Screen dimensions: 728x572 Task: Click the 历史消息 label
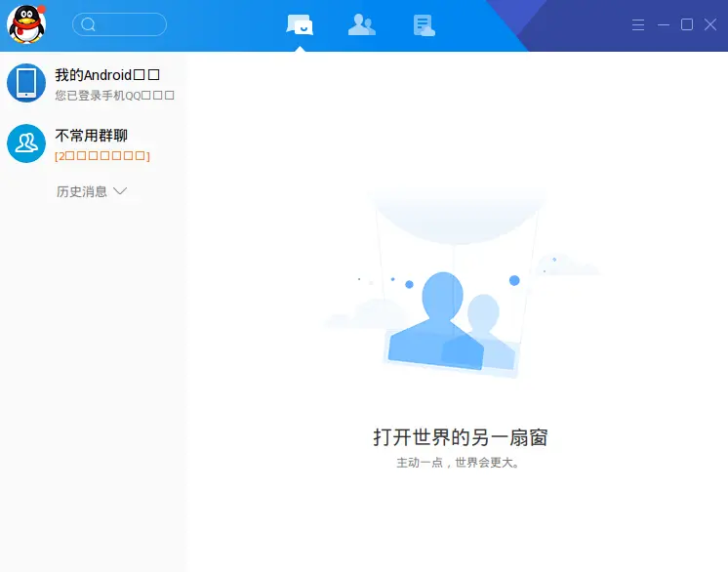tap(82, 191)
